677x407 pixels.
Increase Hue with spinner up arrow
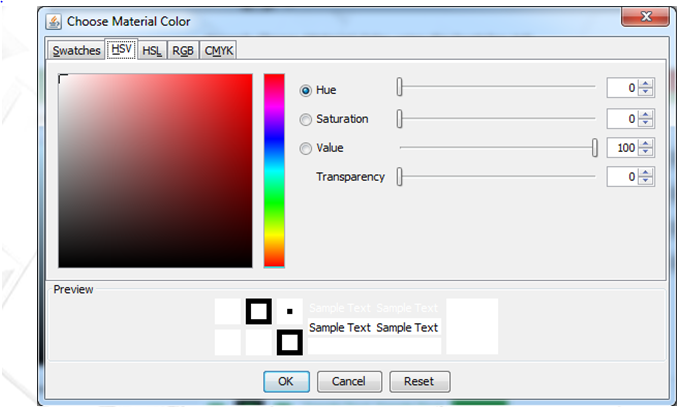(645, 84)
